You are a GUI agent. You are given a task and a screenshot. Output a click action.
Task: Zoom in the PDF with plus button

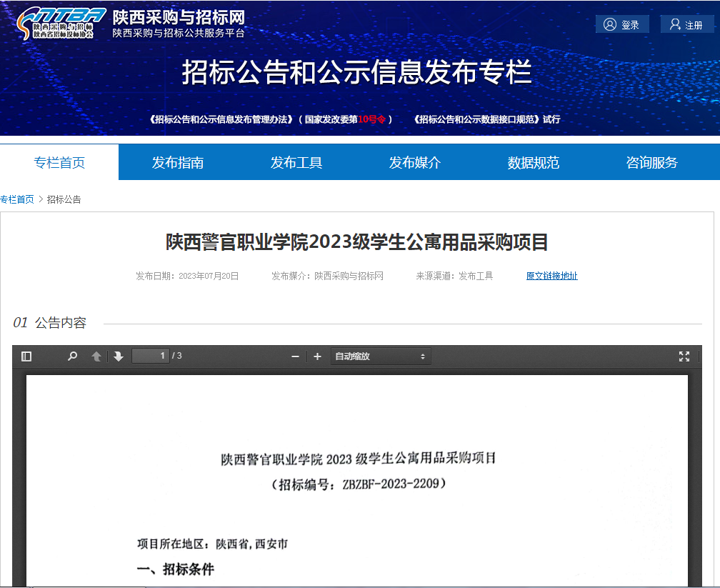point(317,357)
